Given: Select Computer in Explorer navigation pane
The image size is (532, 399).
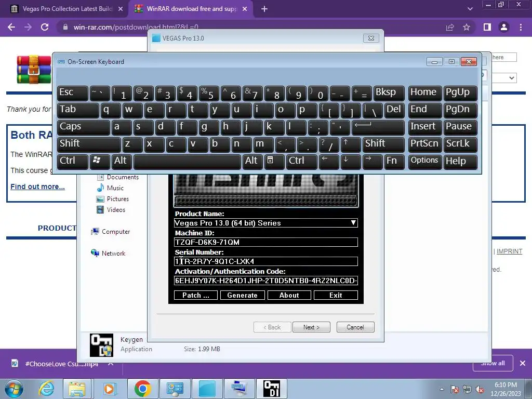Looking at the screenshot, I should click(x=116, y=232).
